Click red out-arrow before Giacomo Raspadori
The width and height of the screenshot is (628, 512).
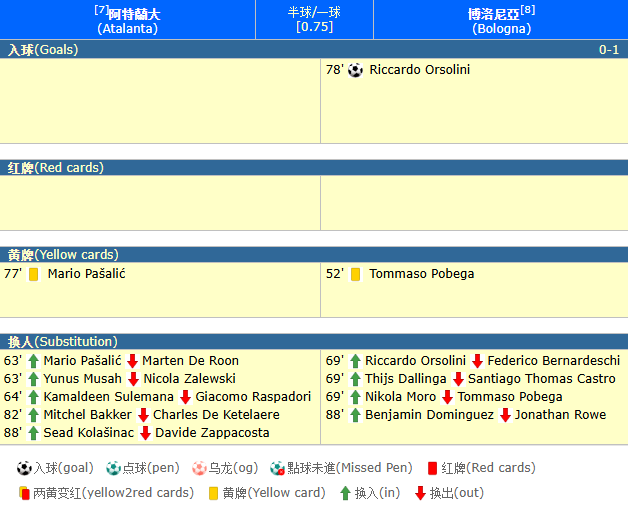pos(185,397)
